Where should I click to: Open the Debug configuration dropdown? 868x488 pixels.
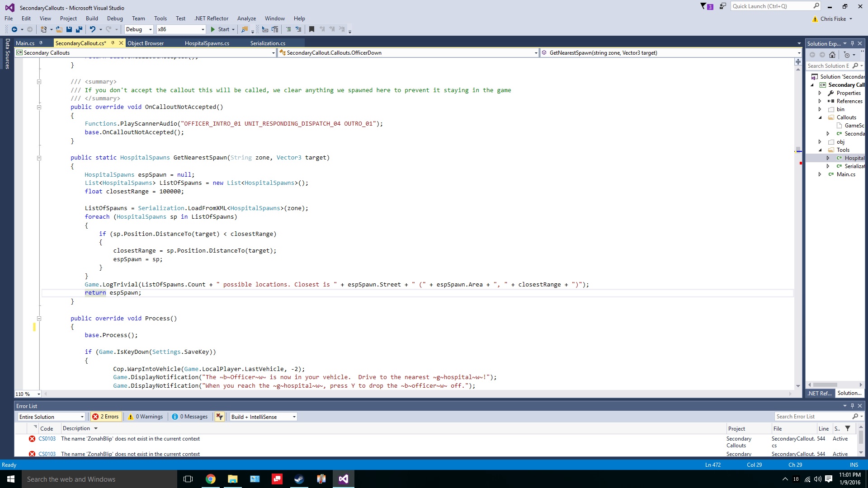point(139,29)
